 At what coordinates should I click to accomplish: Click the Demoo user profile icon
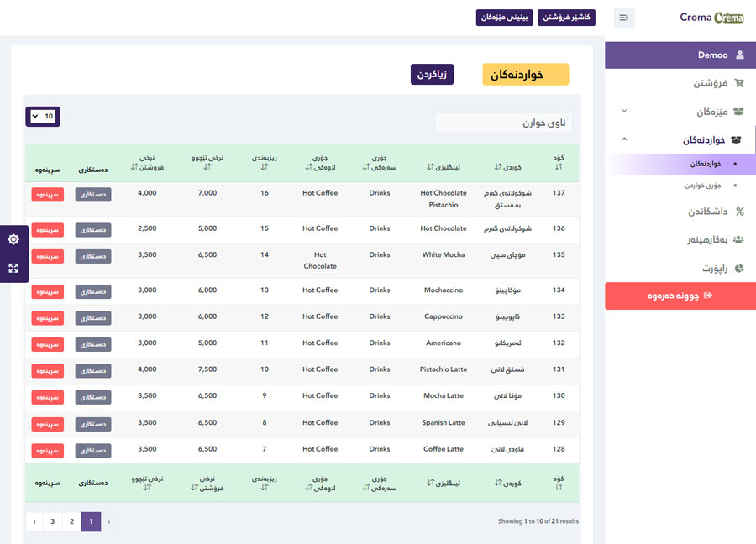click(739, 55)
